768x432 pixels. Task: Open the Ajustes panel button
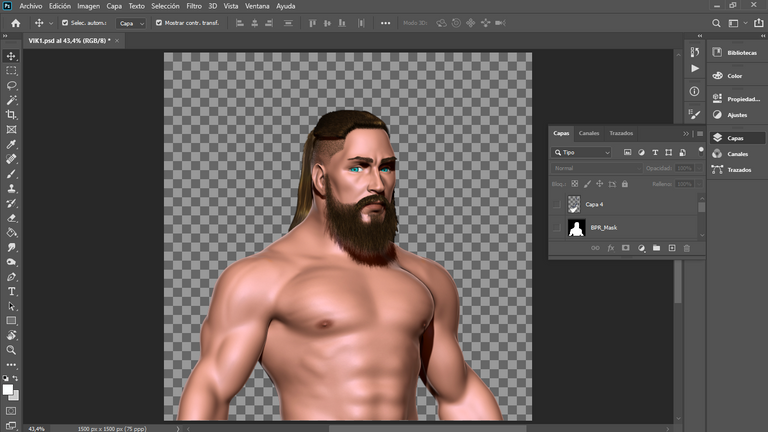pyautogui.click(x=736, y=115)
